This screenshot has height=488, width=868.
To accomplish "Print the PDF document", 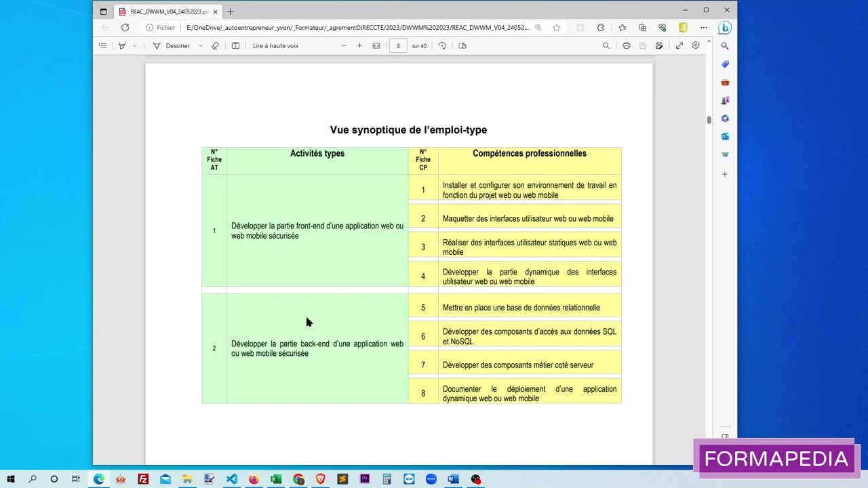I will (x=627, y=45).
